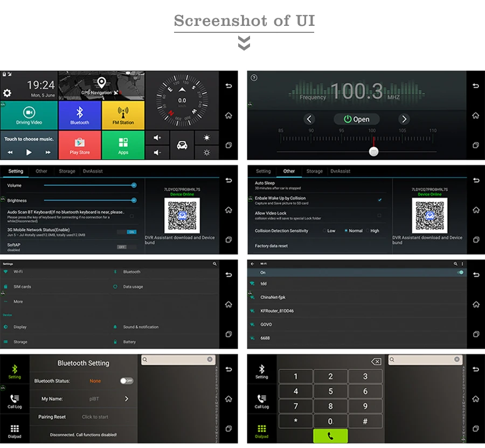Click recent apps icon on FM radio panel
This screenshot has width=485, height=448.
tap(476, 145)
